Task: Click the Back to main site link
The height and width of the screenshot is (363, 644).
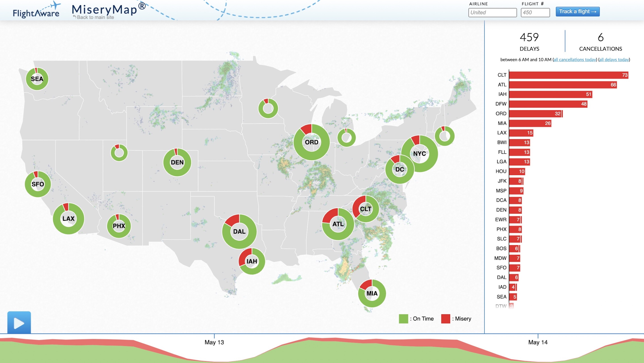Action: tap(94, 17)
